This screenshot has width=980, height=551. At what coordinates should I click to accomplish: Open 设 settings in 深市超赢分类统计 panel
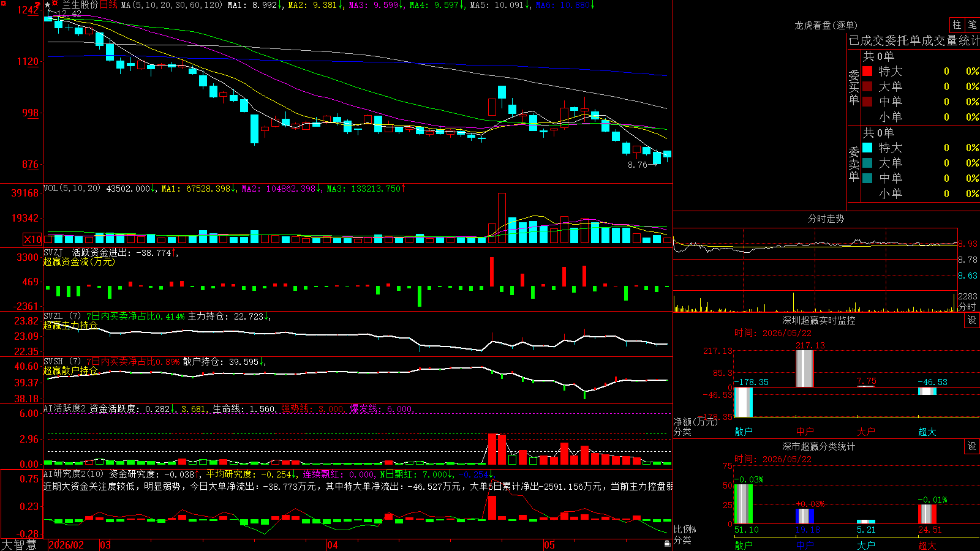(972, 446)
